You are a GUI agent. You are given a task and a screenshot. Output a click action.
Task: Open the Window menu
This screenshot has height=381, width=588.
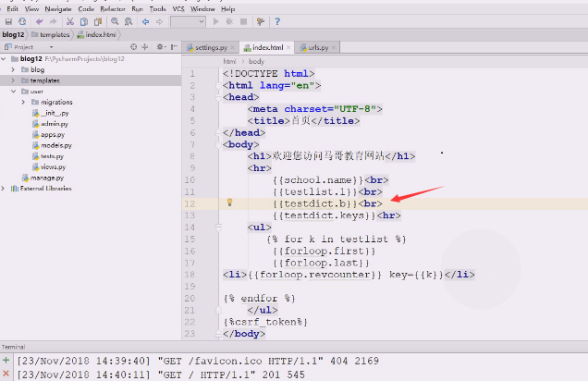pos(202,8)
